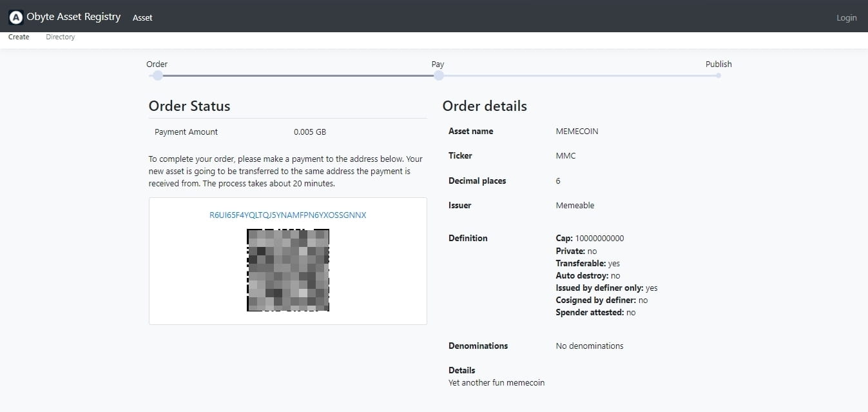Switch to the Directory tab
Image resolution: width=868 pixels, height=412 pixels.
coord(61,37)
